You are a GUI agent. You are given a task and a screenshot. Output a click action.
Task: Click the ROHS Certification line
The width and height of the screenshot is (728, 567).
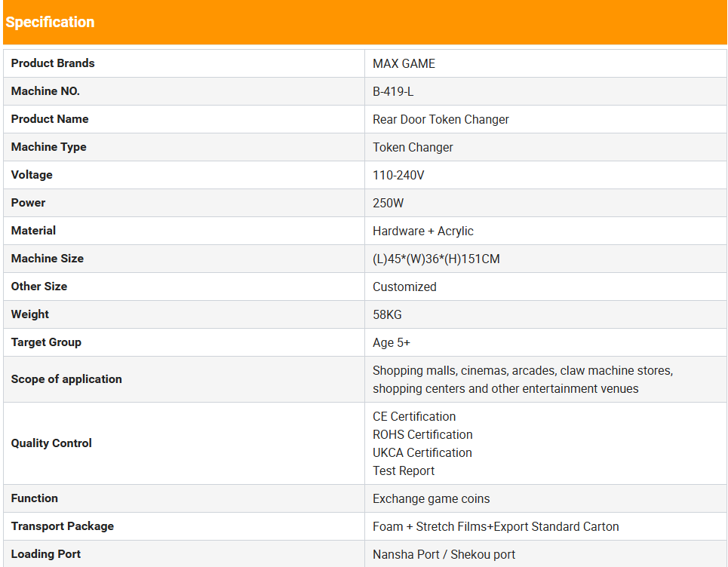pos(422,434)
